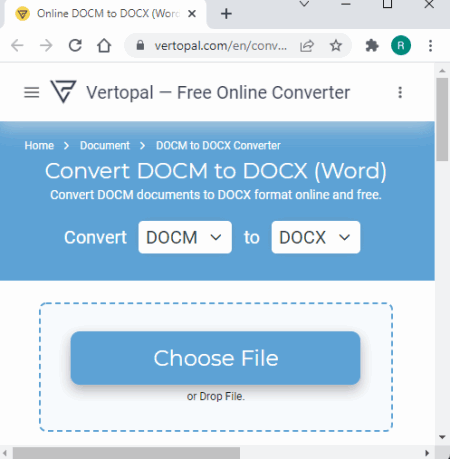The image size is (450, 459).
Task: Open the Chrome profile R avatar
Action: [x=401, y=45]
